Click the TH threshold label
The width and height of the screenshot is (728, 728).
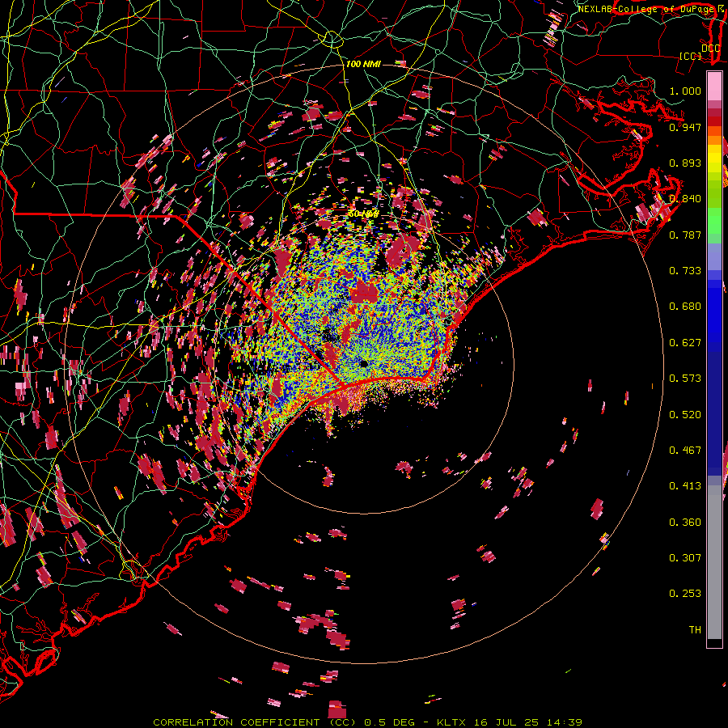point(695,630)
